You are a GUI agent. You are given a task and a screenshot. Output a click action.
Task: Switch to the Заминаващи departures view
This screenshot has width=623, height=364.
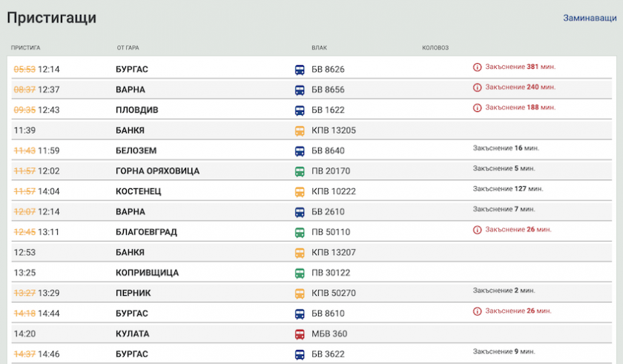pyautogui.click(x=590, y=18)
